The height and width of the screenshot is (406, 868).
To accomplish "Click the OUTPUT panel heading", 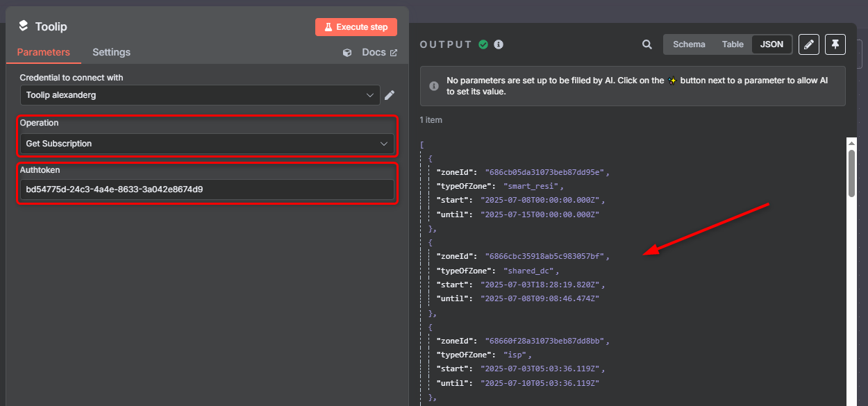I will click(x=446, y=44).
